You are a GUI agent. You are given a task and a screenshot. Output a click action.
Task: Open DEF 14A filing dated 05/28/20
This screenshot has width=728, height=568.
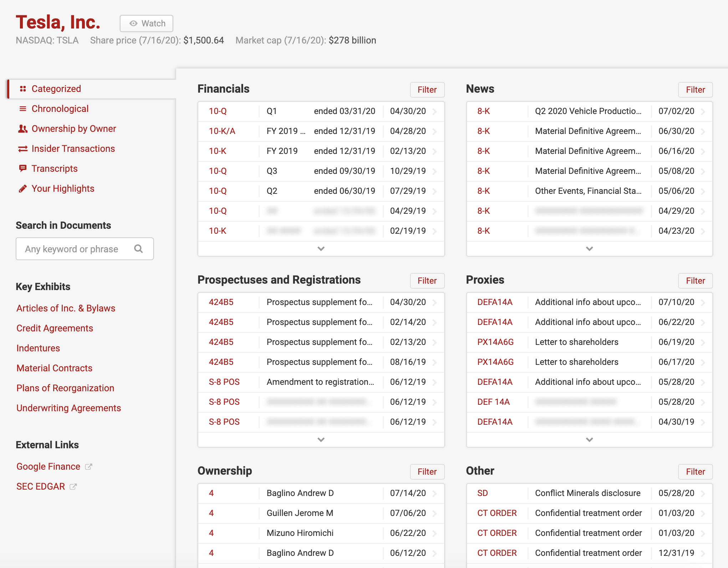pos(589,402)
